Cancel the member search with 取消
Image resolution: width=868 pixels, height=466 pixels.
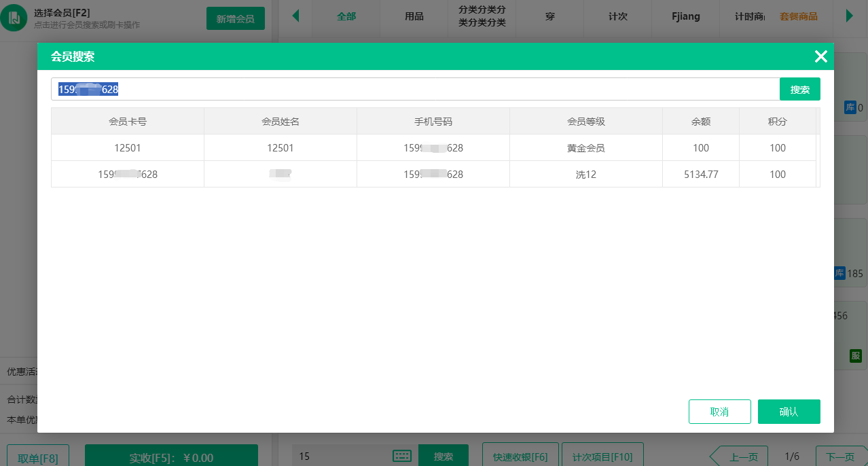719,411
